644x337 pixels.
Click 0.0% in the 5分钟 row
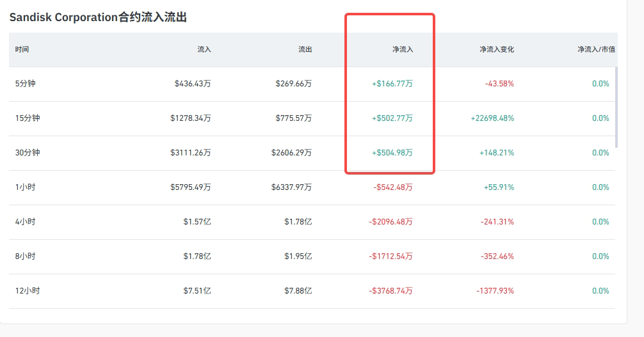[600, 84]
